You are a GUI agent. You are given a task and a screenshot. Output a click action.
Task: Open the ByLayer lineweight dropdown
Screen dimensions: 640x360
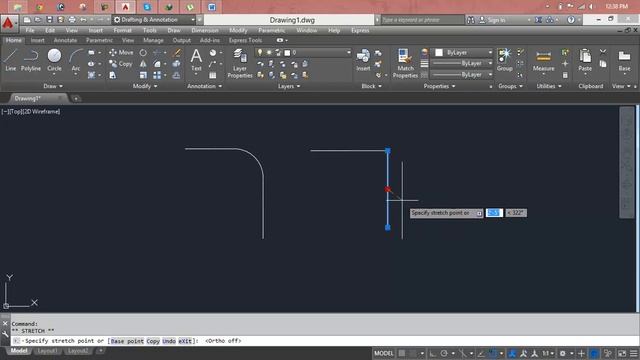(x=463, y=64)
